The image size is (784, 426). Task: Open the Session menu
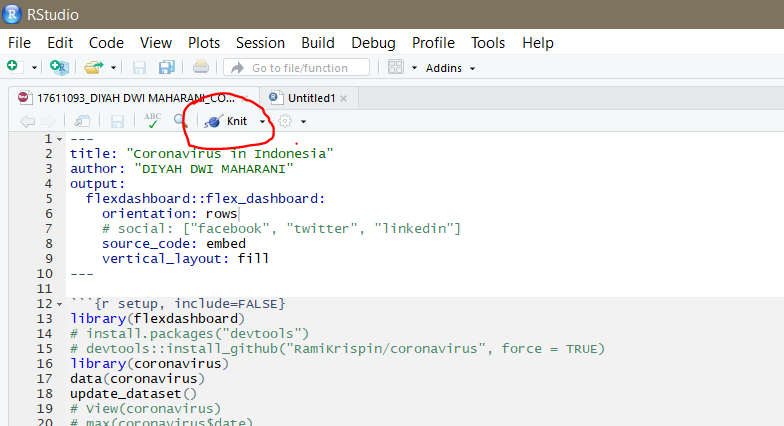click(260, 43)
